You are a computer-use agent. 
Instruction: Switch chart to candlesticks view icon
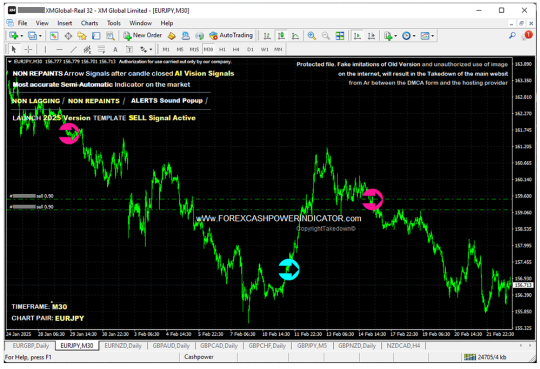point(281,36)
